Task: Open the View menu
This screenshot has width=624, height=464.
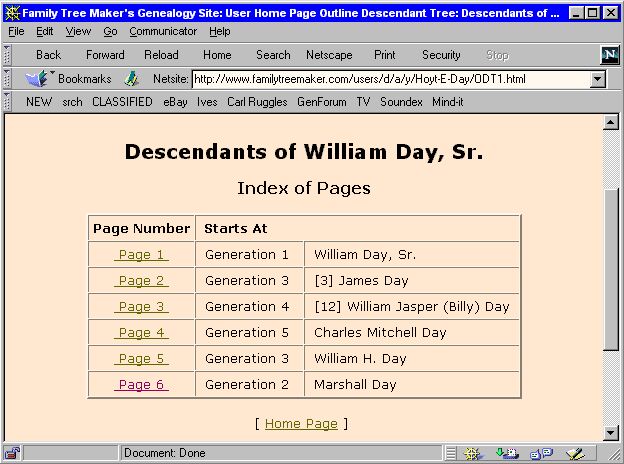Action: (x=78, y=31)
